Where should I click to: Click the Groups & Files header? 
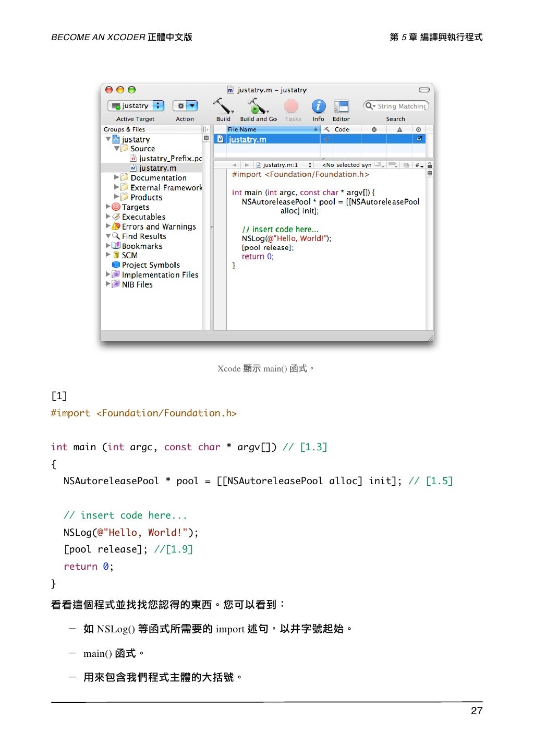pos(151,129)
